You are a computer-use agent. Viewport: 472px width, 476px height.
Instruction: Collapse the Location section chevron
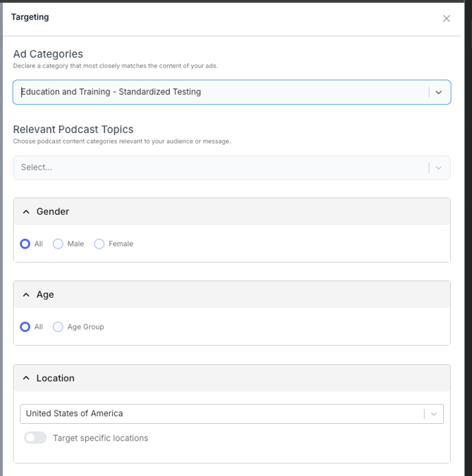point(26,378)
